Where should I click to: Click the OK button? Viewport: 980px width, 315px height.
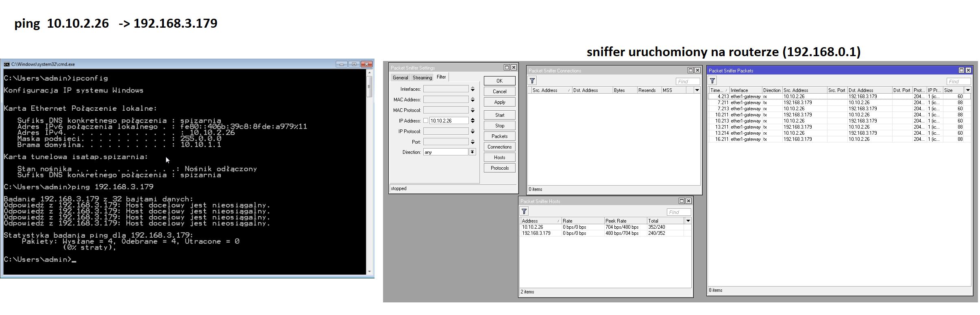point(499,81)
